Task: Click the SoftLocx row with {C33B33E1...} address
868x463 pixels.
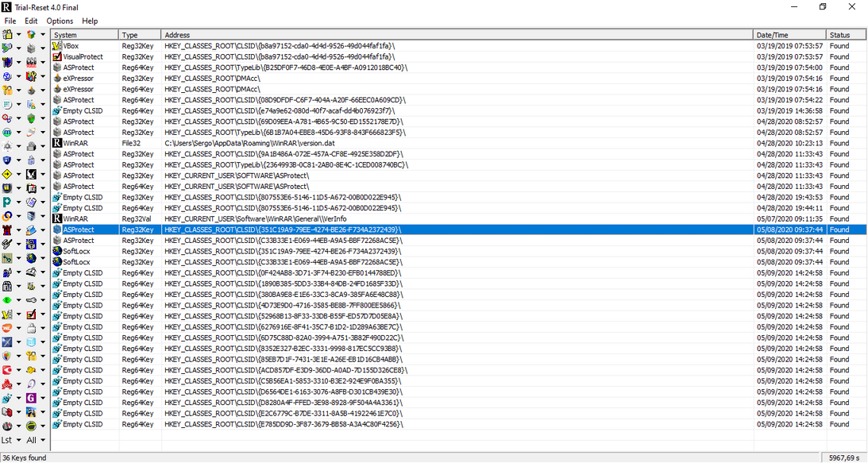Action: coord(458,262)
